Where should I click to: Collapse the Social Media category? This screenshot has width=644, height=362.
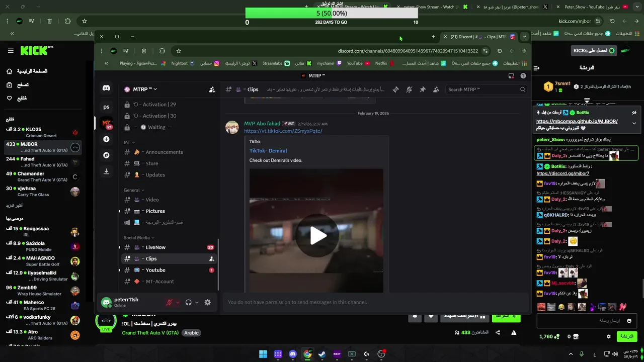click(139, 237)
